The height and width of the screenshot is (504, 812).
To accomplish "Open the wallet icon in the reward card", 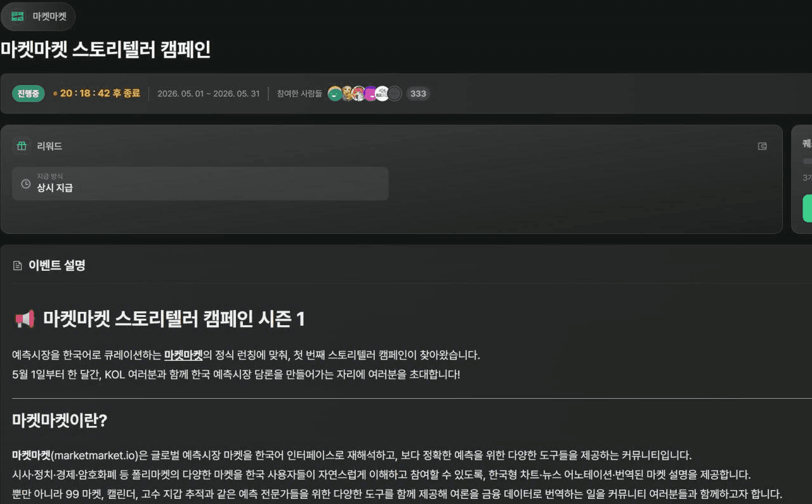I will click(x=763, y=146).
